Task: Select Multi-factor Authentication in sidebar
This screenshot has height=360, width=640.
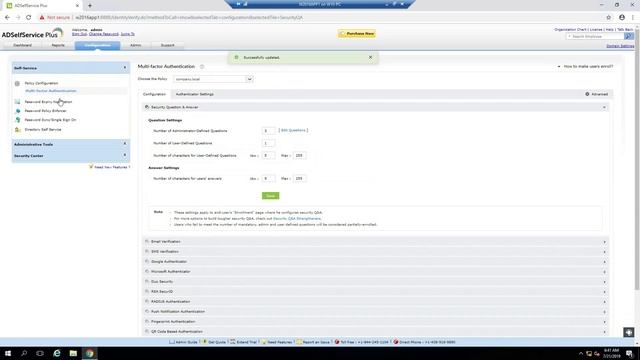Action: tap(51, 91)
